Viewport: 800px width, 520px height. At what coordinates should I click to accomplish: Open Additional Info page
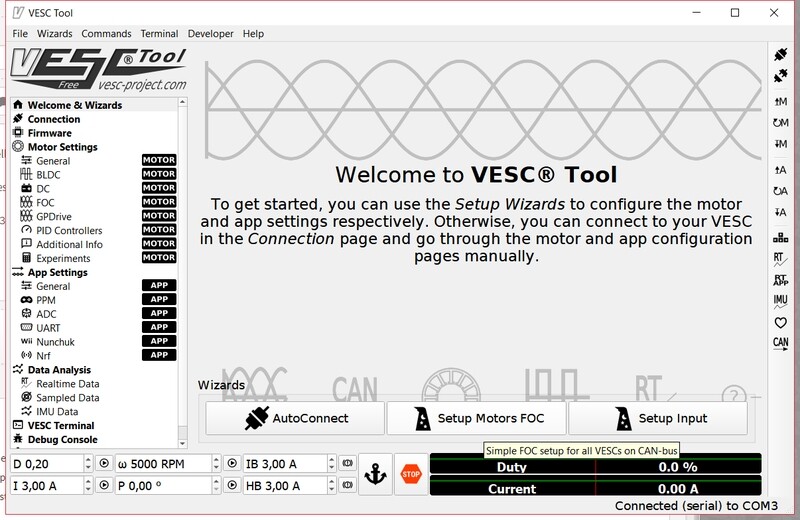coord(94,244)
